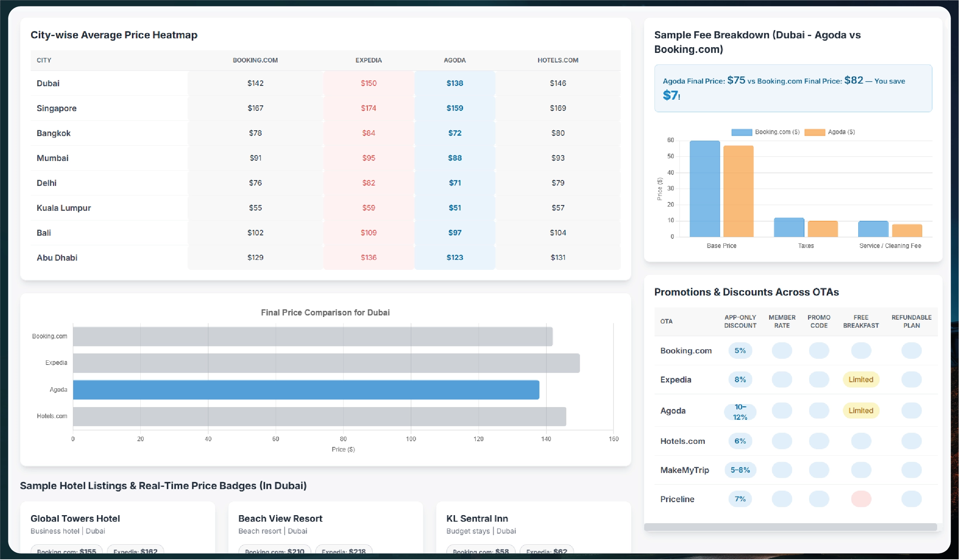
Task: Click Dubai's Expedia price cell $150
Action: (368, 83)
